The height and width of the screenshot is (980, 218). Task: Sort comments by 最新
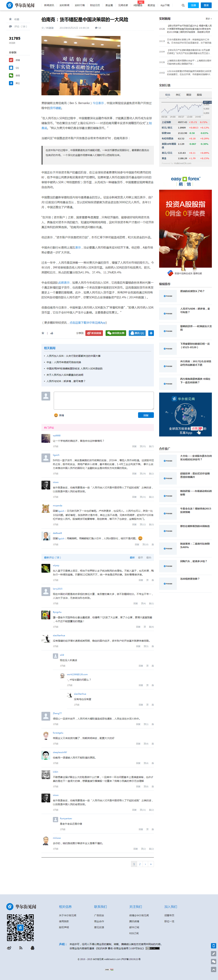(132, 557)
